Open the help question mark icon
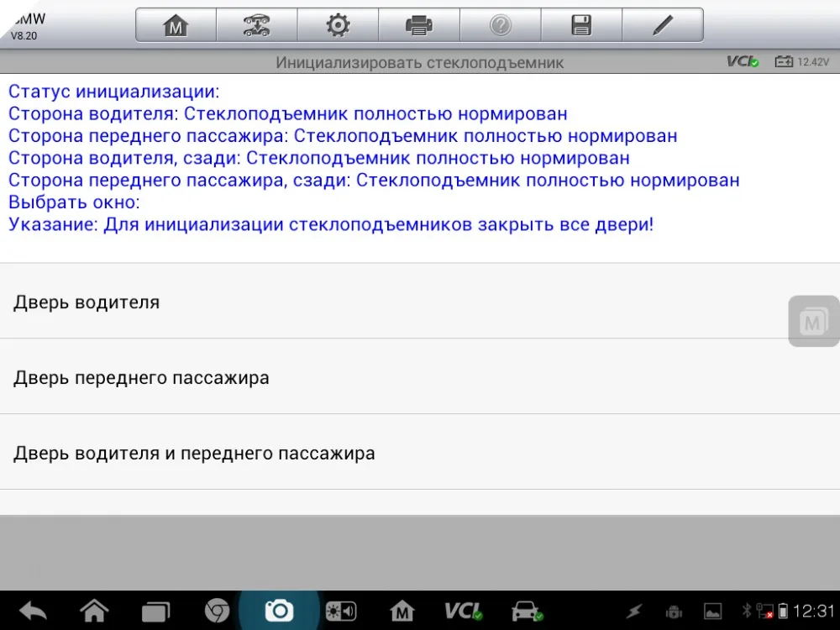840x630 pixels. tap(501, 25)
